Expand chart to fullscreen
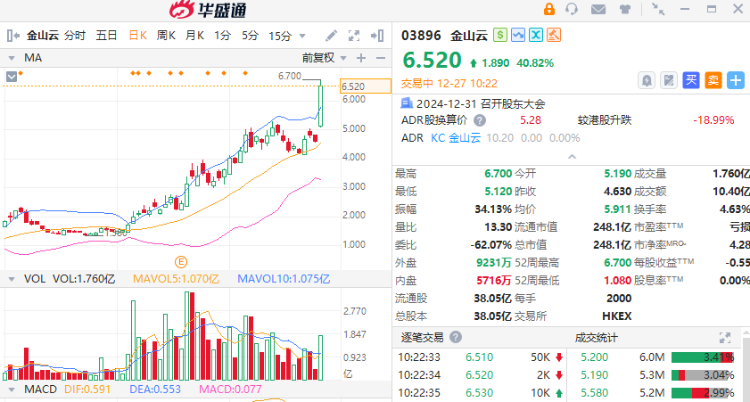 click(x=354, y=35)
